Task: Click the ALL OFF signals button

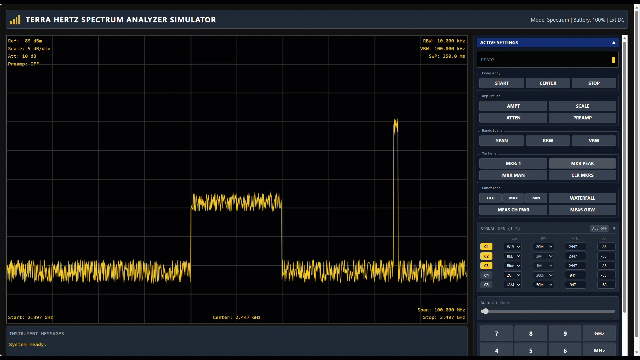Action: (x=599, y=229)
